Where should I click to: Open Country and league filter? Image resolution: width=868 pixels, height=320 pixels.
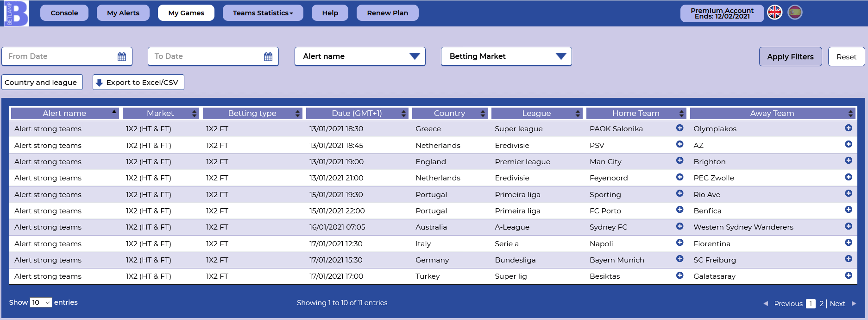tap(42, 82)
